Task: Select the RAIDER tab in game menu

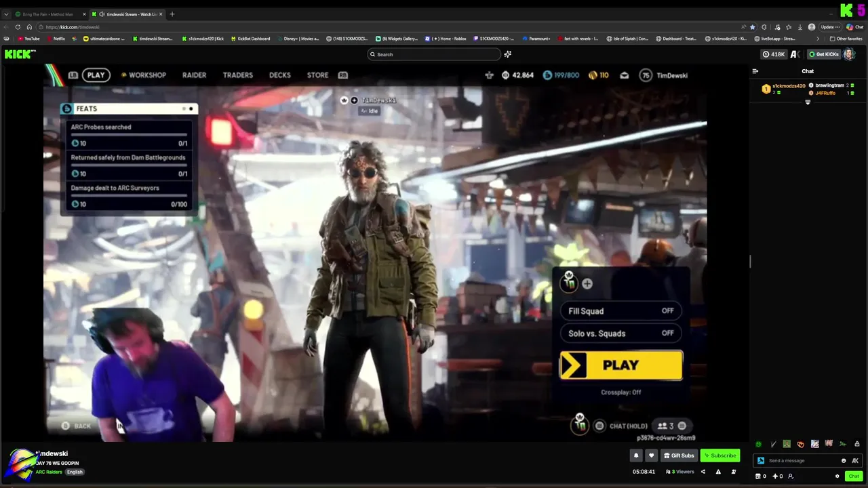Action: pyautogui.click(x=194, y=75)
